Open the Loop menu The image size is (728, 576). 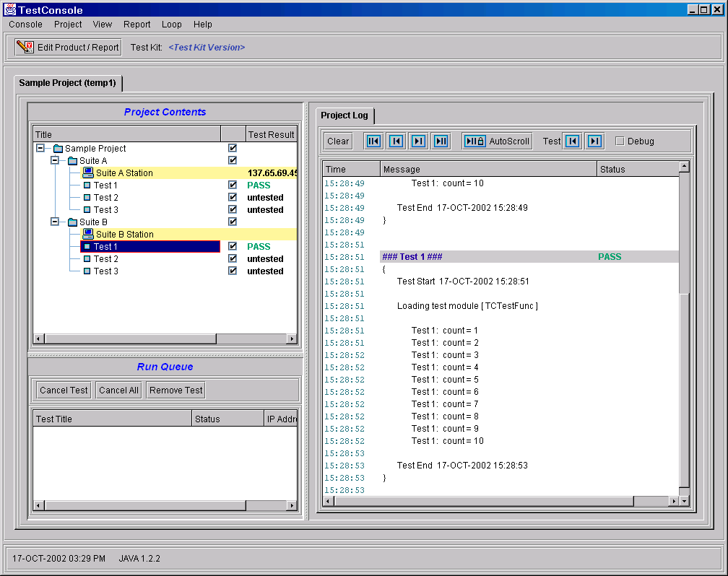click(172, 25)
